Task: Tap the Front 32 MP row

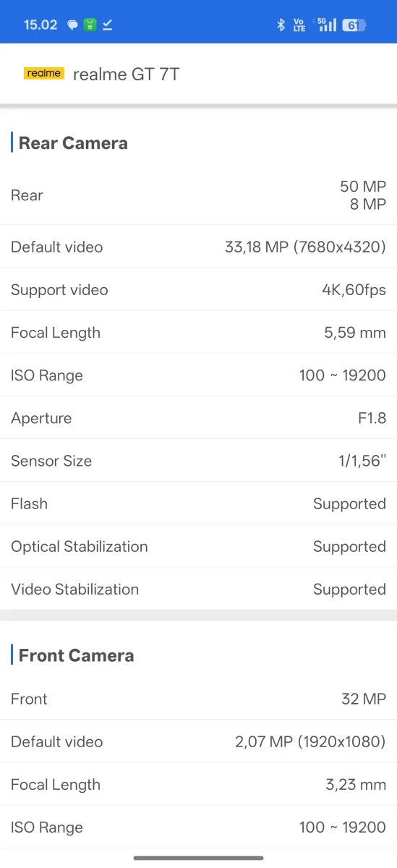Action: coord(198,699)
